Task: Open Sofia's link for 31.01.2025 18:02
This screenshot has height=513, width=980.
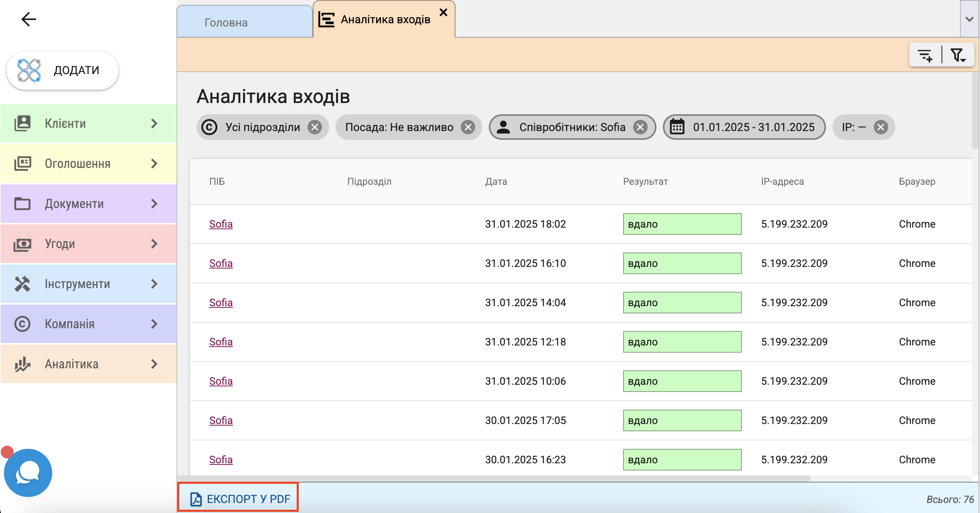Action: 221,224
